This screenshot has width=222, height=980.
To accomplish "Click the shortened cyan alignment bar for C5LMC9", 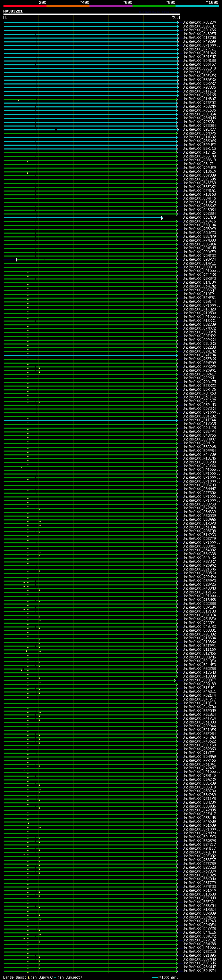I will 84,218.
